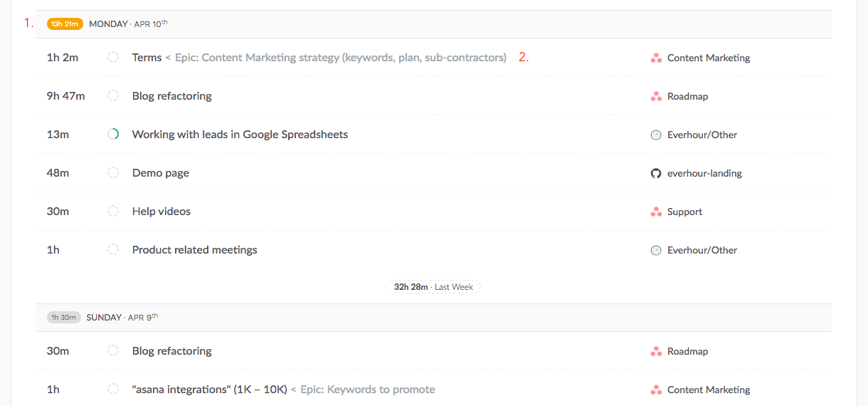Image resolution: width=868 pixels, height=406 pixels.
Task: Click Asana icon on Monday's Roadmap row
Action: click(656, 96)
